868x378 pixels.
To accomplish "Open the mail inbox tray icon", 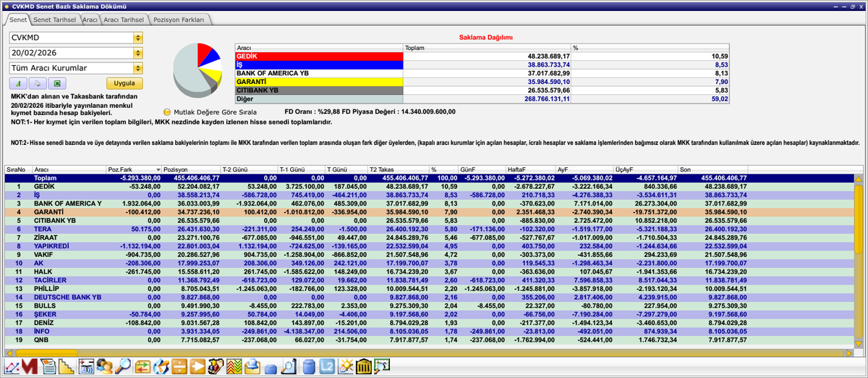I will click(252, 367).
